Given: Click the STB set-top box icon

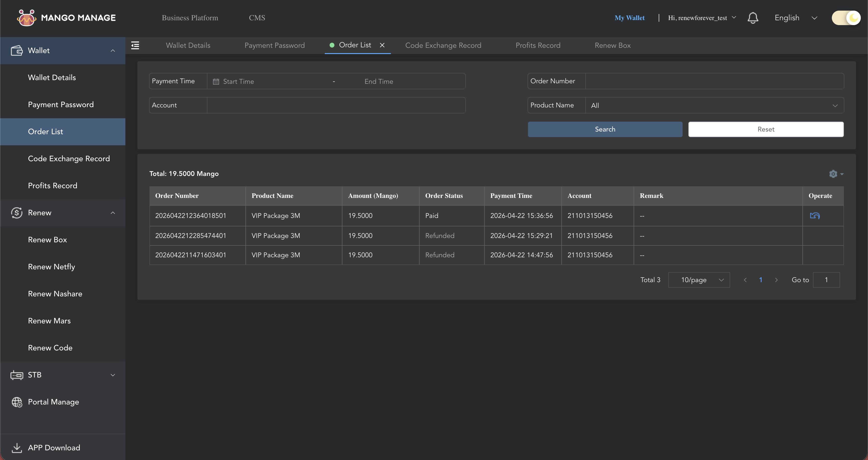Looking at the screenshot, I should pyautogui.click(x=16, y=375).
